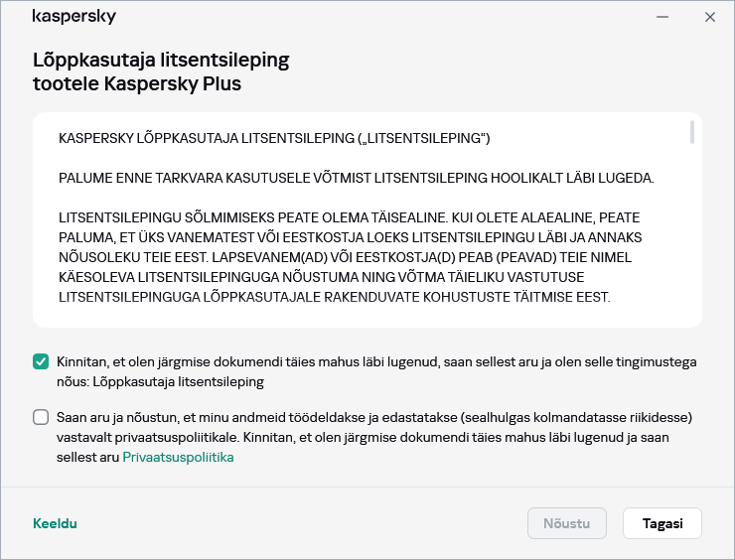Click the license text scrollbar thumb
This screenshot has height=560, width=735.
692,133
